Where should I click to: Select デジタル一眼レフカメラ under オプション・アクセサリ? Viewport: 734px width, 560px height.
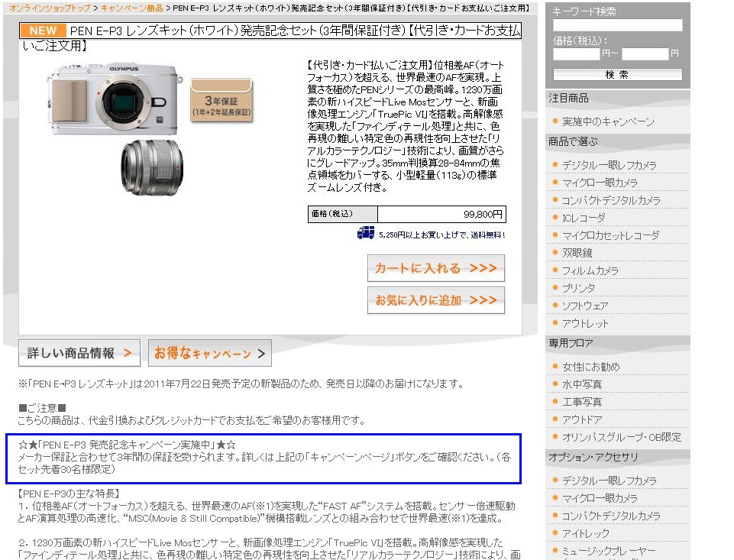610,481
